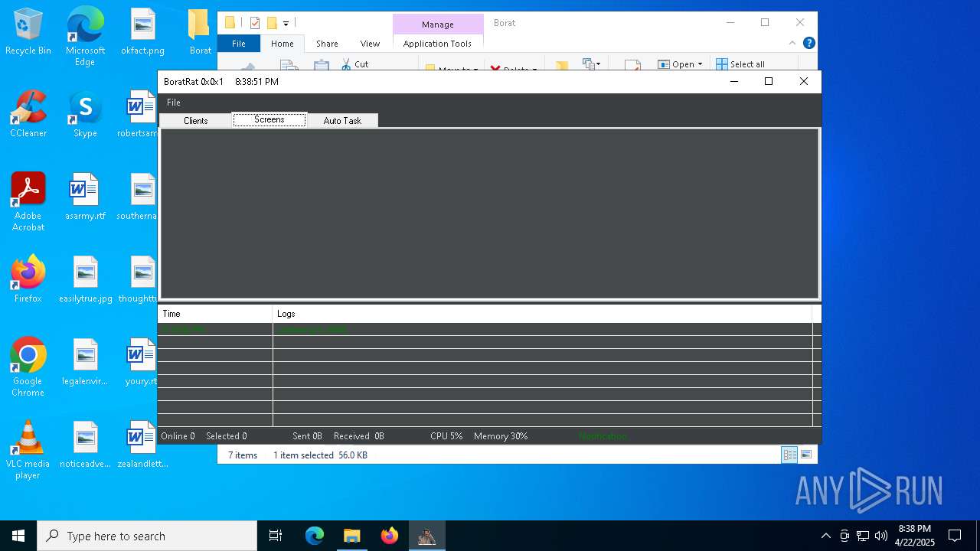Open the Windows Start menu
Screen dimensions: 980x551
point(18,536)
